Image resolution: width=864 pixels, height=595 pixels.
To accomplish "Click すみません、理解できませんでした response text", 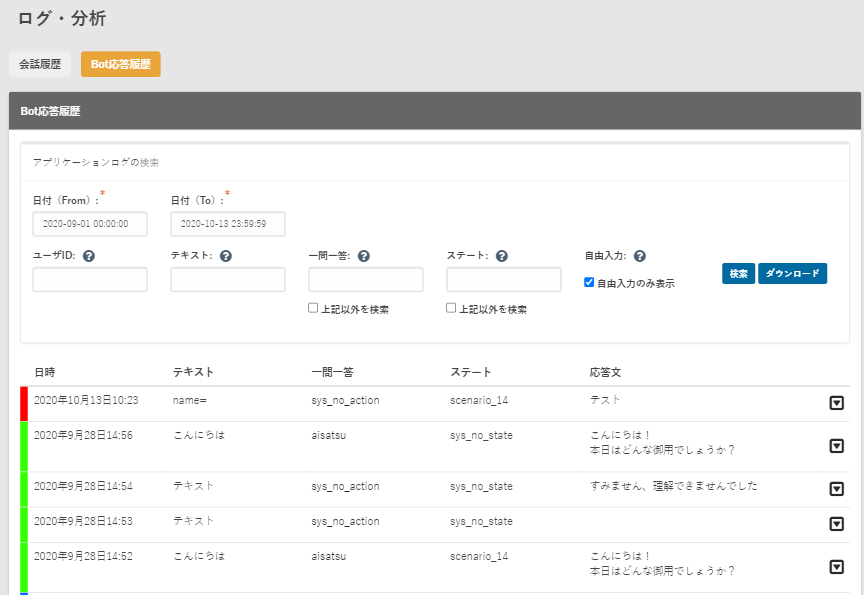I will [673, 486].
